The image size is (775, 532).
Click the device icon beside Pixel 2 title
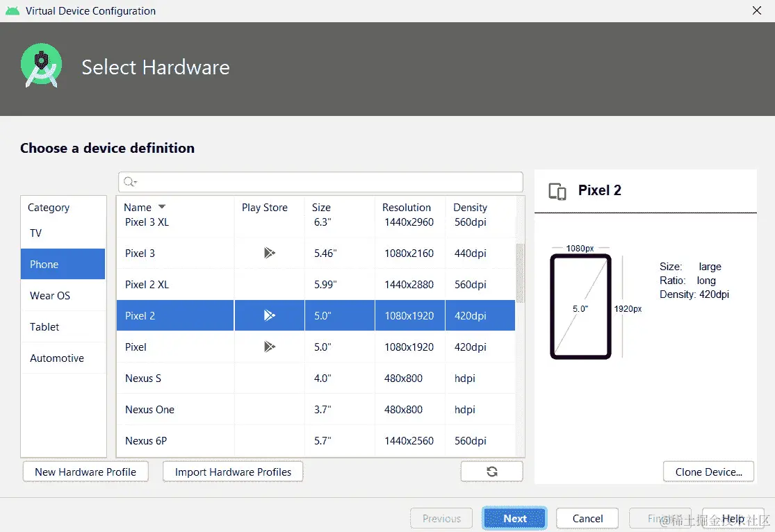[557, 191]
